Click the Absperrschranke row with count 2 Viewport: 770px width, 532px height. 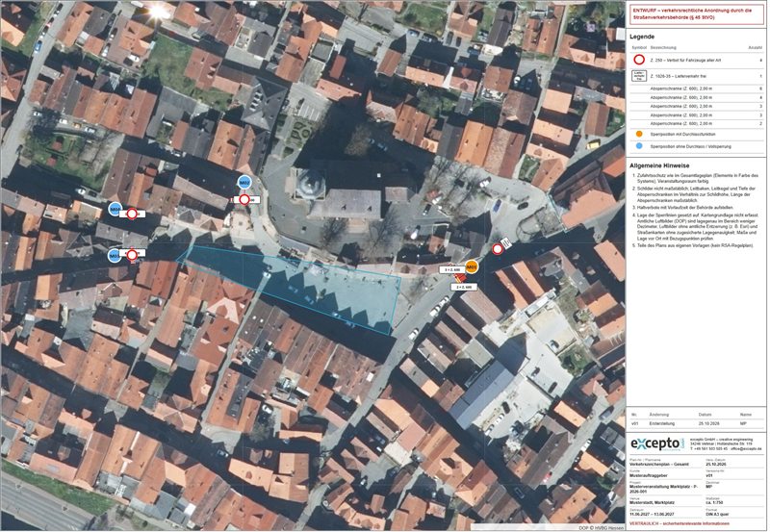coord(697,124)
